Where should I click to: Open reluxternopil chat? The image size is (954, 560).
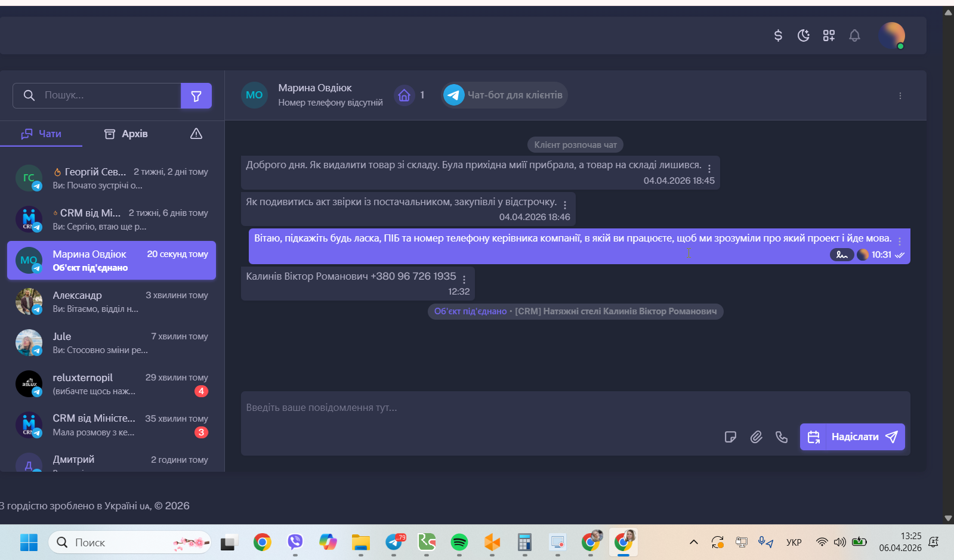112,384
